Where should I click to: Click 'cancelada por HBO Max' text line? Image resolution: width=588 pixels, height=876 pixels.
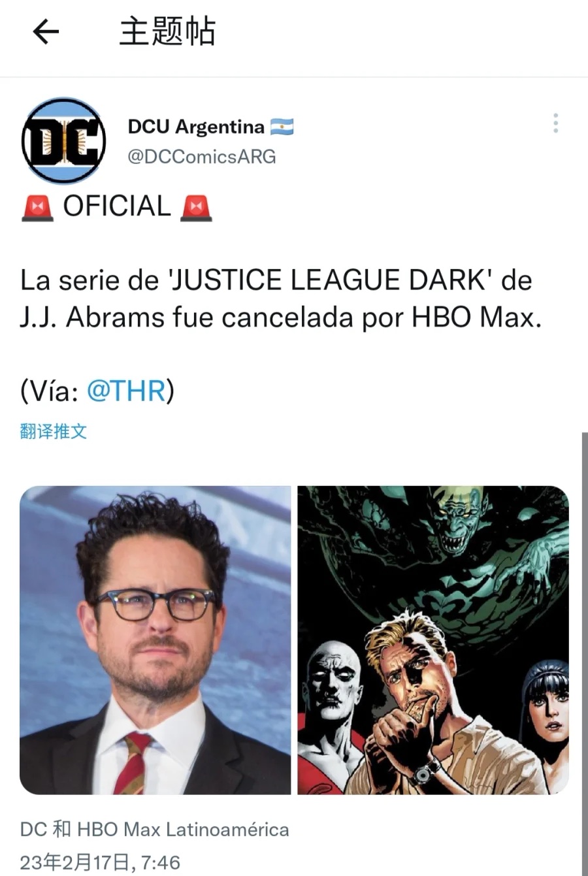(x=382, y=317)
